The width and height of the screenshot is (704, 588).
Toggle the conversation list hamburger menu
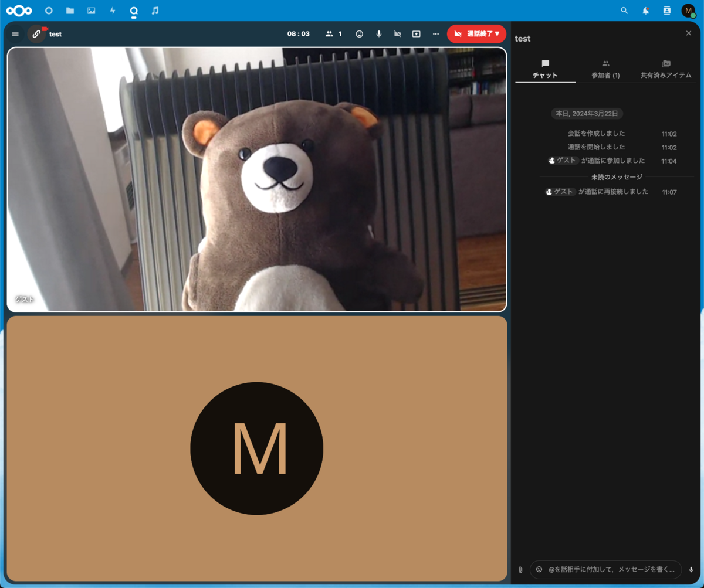pos(15,34)
